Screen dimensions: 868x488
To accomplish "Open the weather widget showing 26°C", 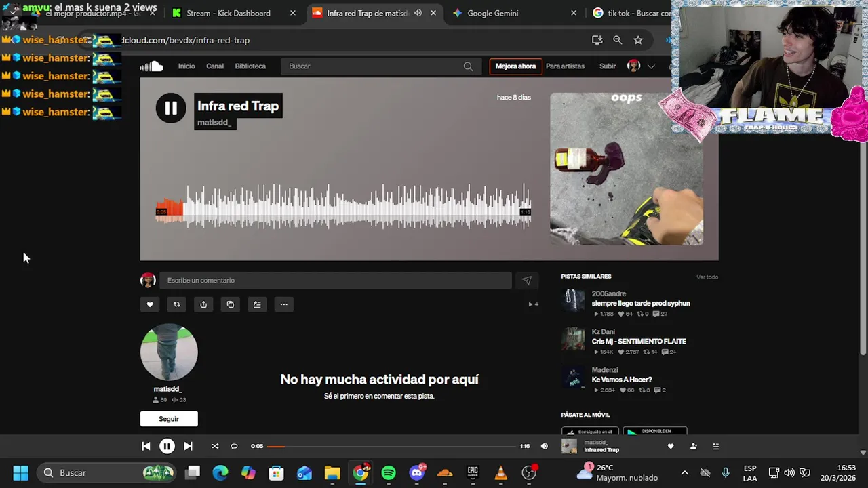I will point(617,472).
